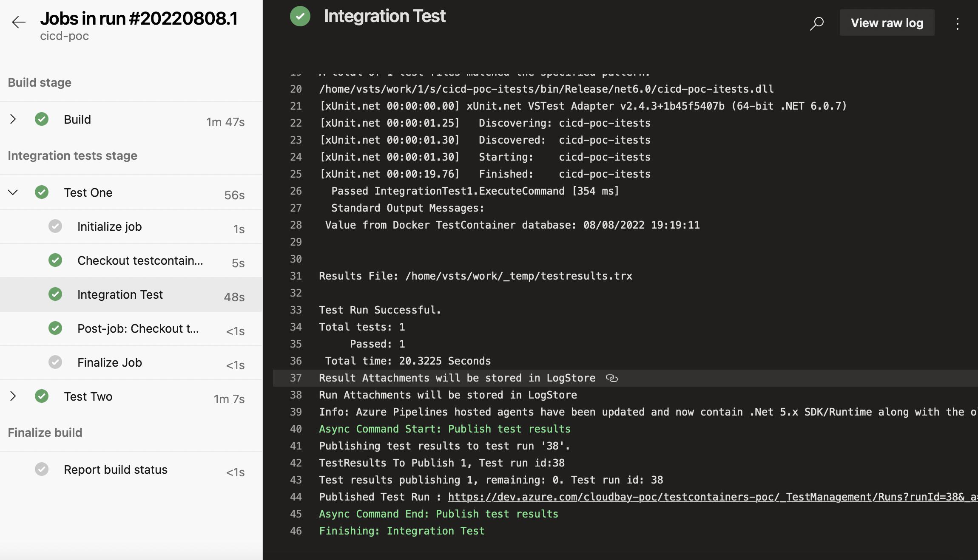Select the Initialize job step
The width and height of the screenshot is (978, 560).
tap(109, 226)
